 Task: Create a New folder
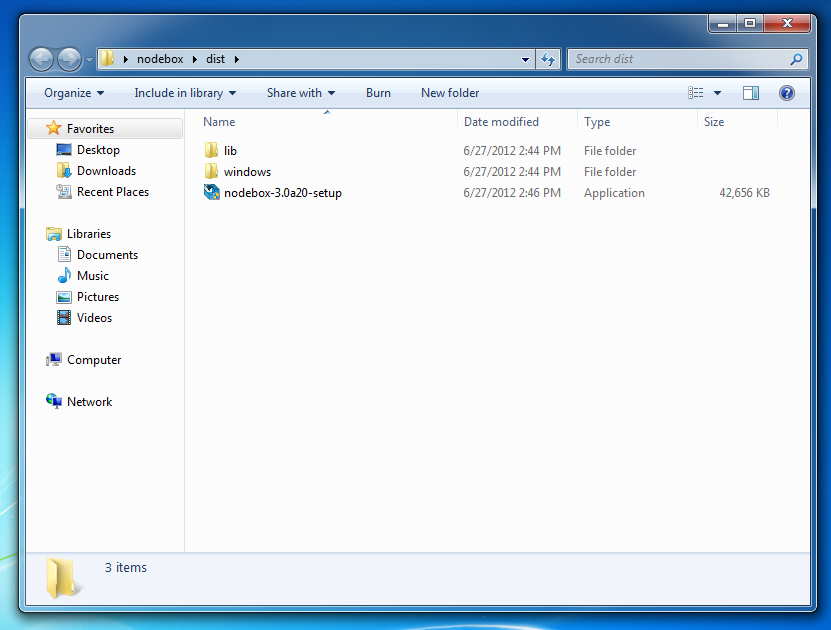point(450,93)
